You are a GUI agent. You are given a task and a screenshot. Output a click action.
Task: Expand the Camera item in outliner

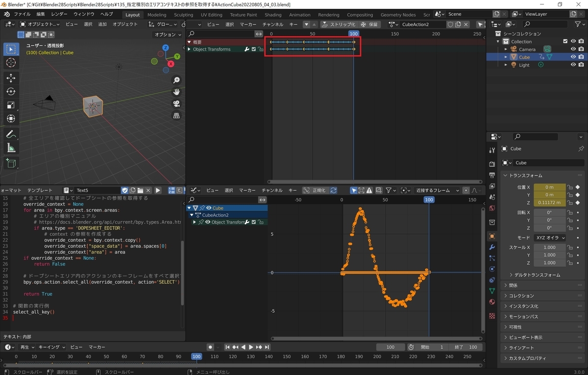(507, 49)
